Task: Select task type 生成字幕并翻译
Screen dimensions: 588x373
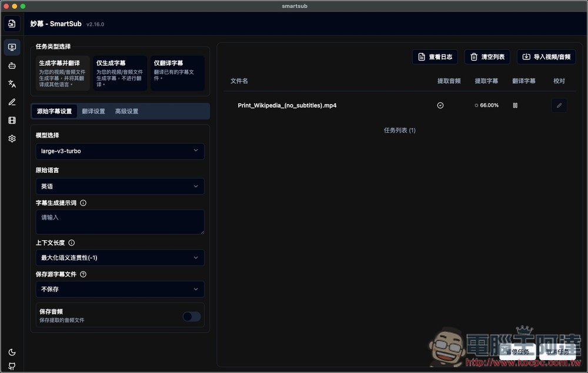Action: [x=63, y=73]
